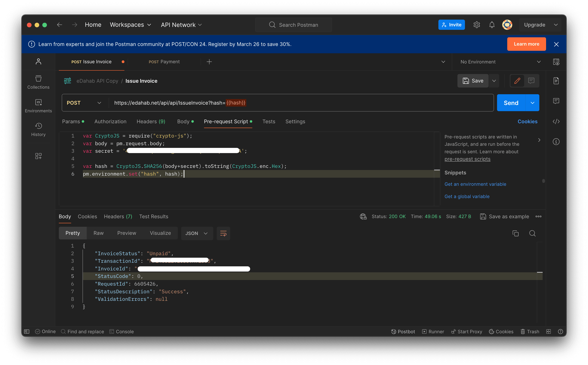This screenshot has width=588, height=365.
Task: Click the network information globe icon
Action: (x=363, y=217)
